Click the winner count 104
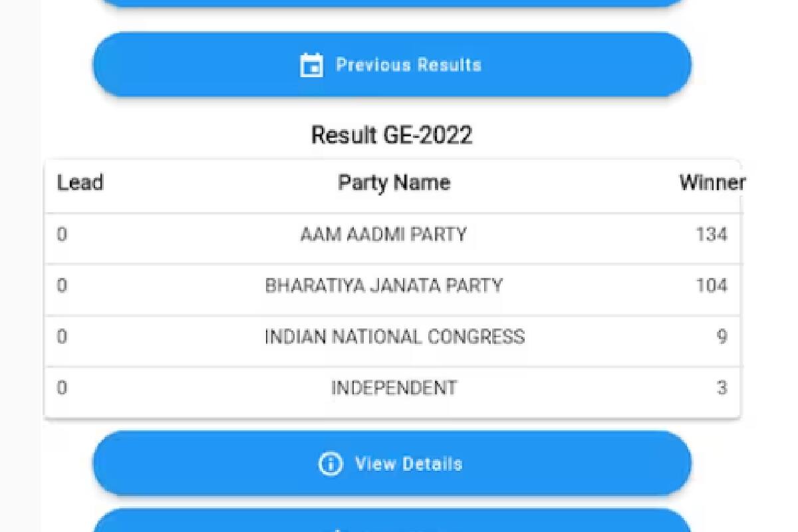Image resolution: width=798 pixels, height=532 pixels. pyautogui.click(x=711, y=286)
